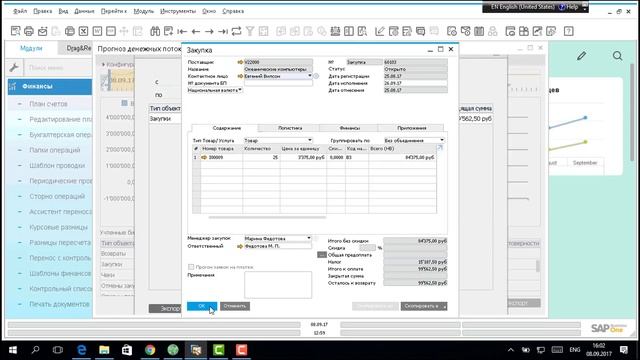Open Курсовые разницы in the sidebar

(x=58, y=227)
